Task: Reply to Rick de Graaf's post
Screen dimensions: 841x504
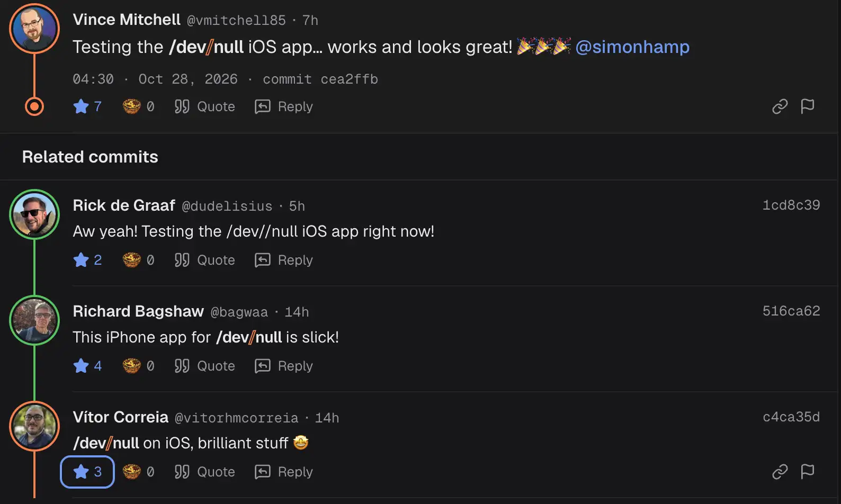Action: [x=284, y=260]
